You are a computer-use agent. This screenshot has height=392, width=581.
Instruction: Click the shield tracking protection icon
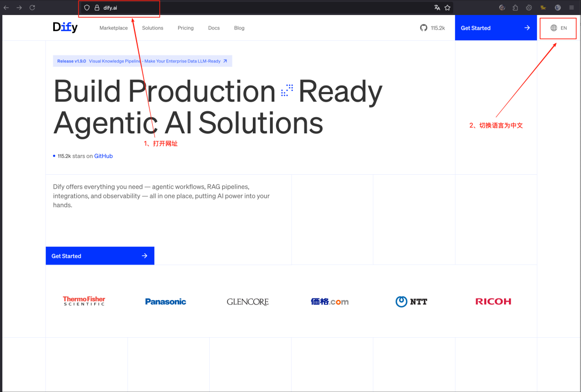tap(87, 8)
